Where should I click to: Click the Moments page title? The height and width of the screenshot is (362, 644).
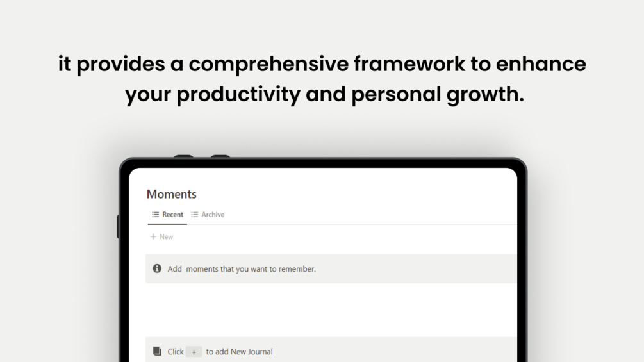(x=172, y=194)
